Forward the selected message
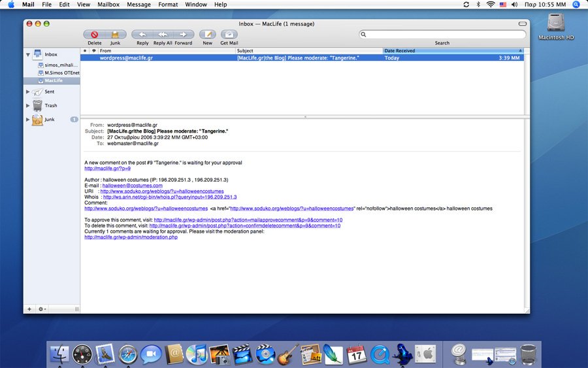Screen dimensions: 588x368 point(184,35)
